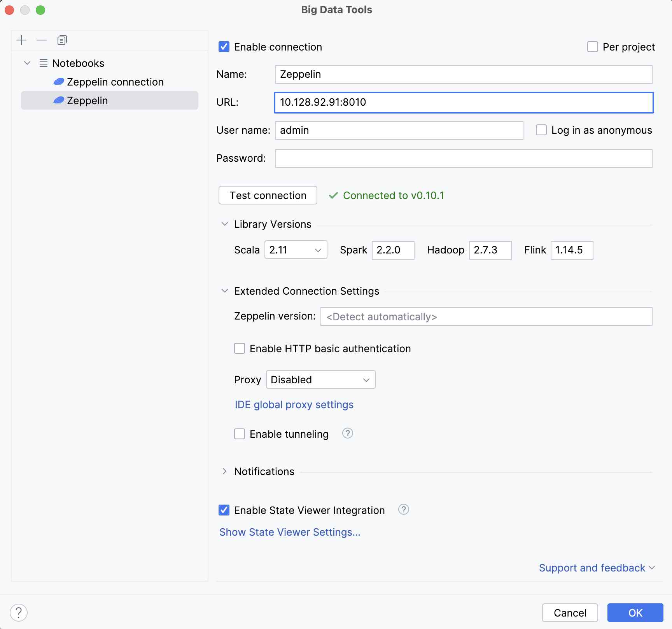672x629 pixels.
Task: Enable Log in as anonymous
Action: tap(541, 130)
